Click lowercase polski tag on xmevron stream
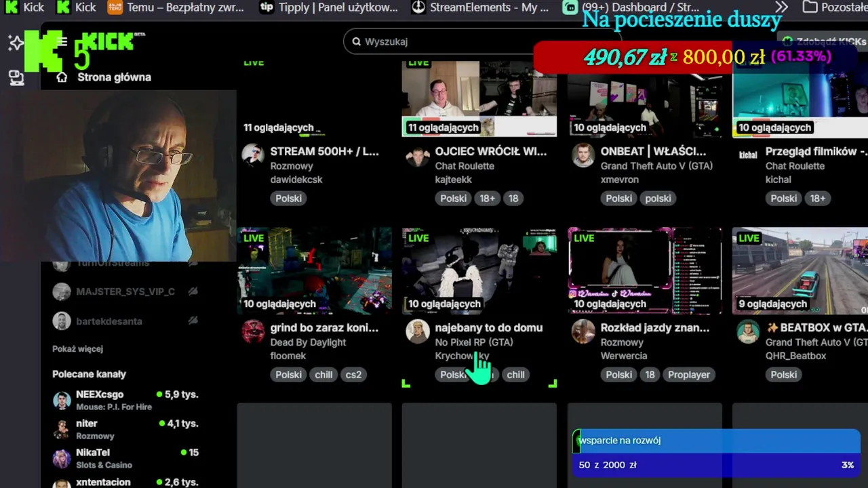 (658, 199)
